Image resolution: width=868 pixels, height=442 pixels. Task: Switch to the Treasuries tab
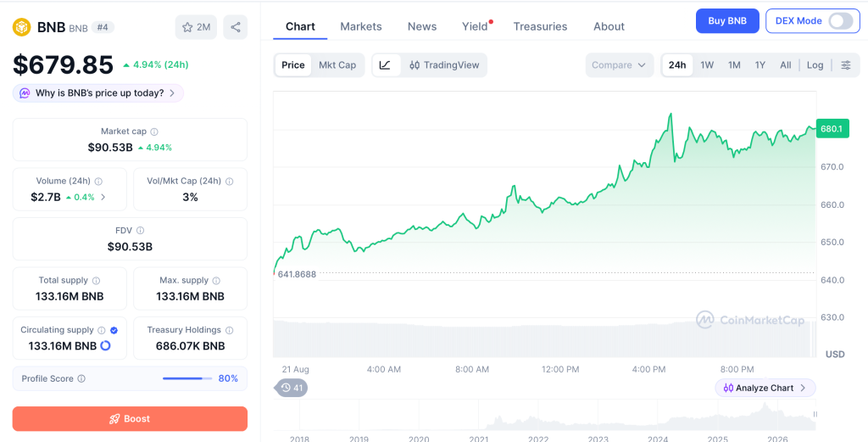point(540,26)
